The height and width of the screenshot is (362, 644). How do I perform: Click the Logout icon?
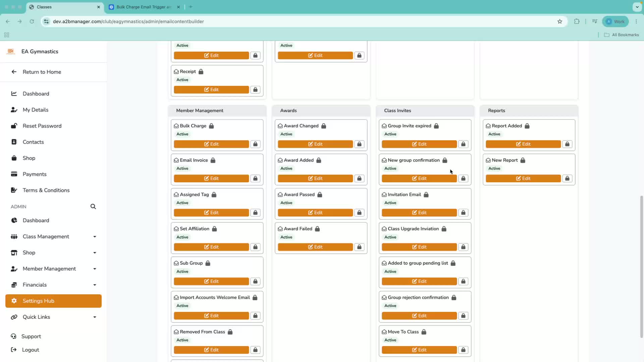[13, 350]
